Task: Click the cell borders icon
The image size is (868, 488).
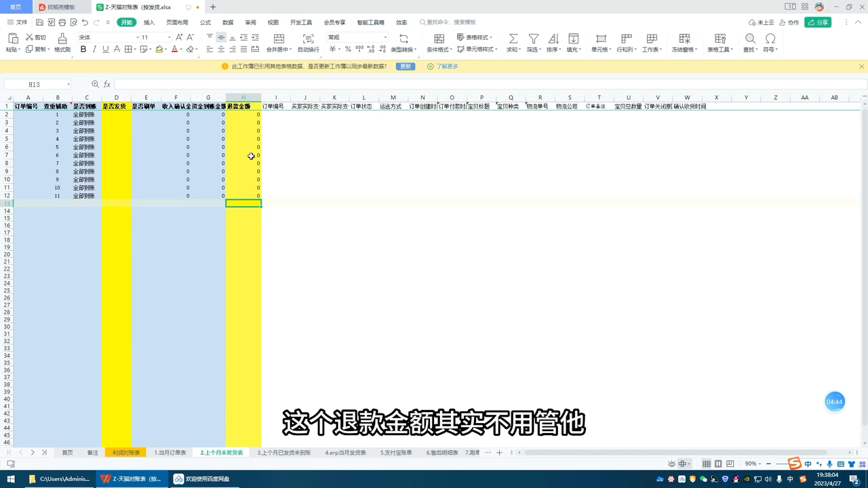Action: tap(128, 49)
